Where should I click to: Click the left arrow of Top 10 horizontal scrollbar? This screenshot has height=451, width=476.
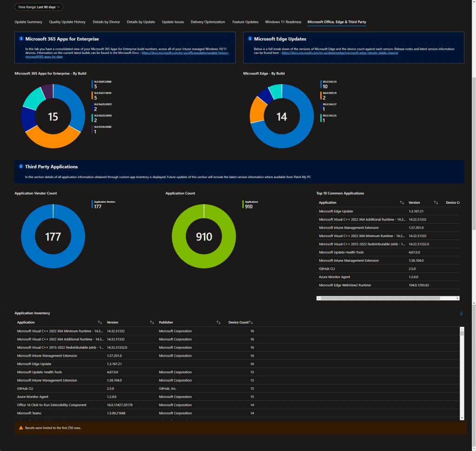click(318, 298)
